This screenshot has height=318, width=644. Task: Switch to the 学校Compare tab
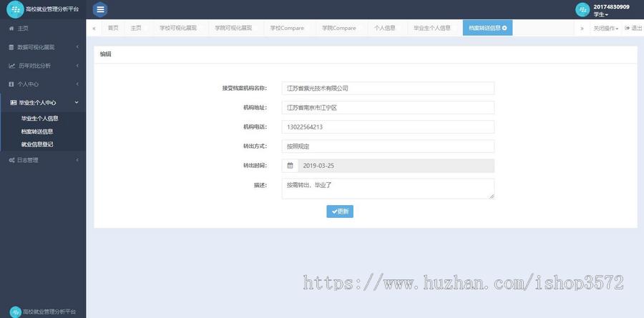click(x=287, y=28)
